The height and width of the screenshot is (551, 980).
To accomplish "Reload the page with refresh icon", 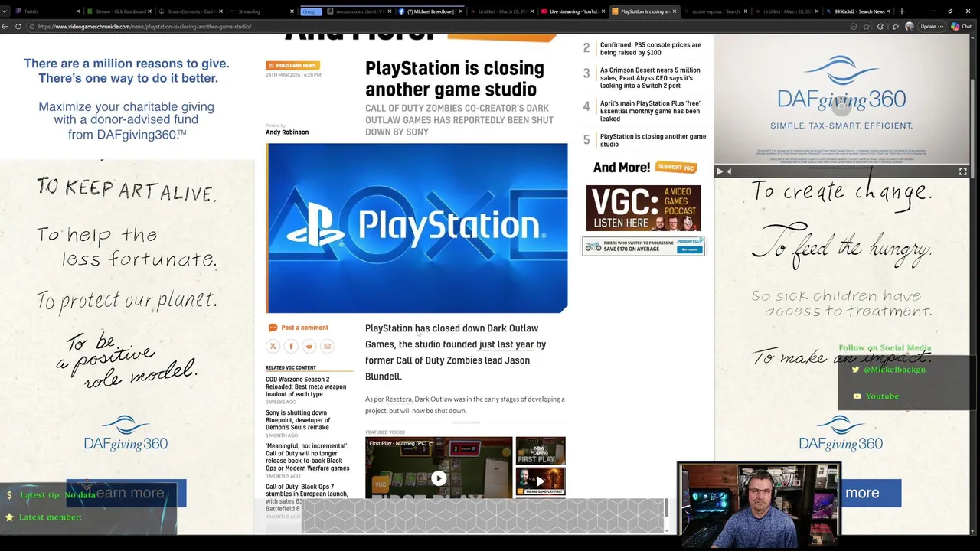I will (18, 26).
